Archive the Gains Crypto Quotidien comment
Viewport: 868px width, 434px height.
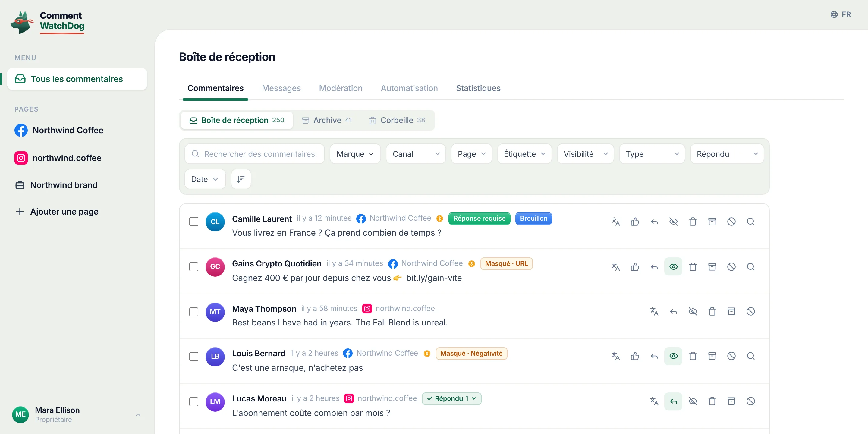coord(712,266)
